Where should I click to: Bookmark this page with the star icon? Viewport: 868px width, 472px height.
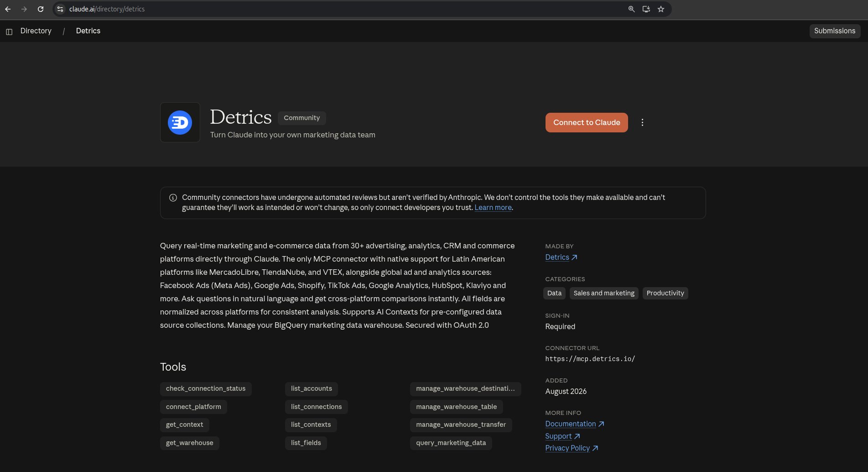[x=660, y=9]
